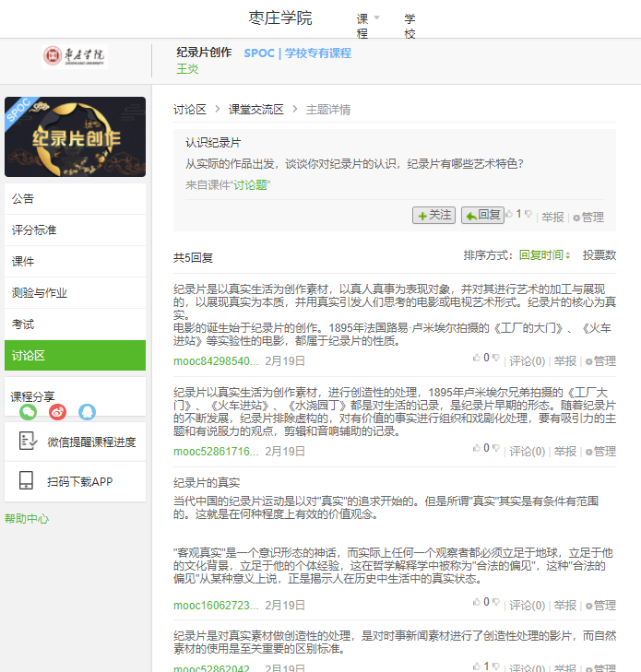Share the course via QQ icon
The height and width of the screenshot is (672, 641).
click(x=87, y=412)
